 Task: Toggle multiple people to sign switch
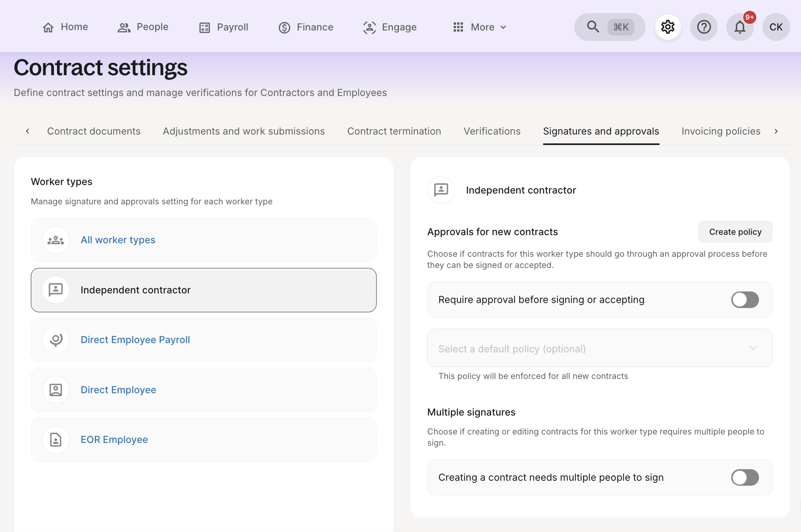click(x=745, y=477)
